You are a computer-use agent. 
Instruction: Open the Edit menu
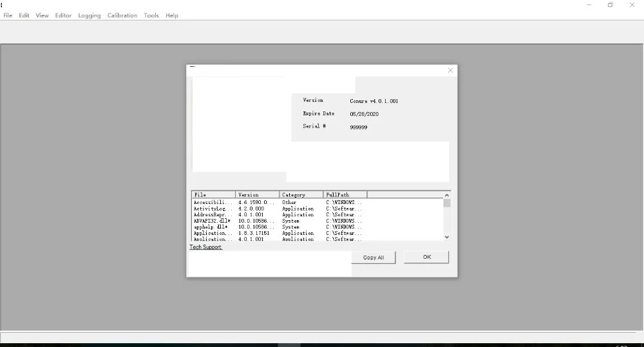click(24, 15)
